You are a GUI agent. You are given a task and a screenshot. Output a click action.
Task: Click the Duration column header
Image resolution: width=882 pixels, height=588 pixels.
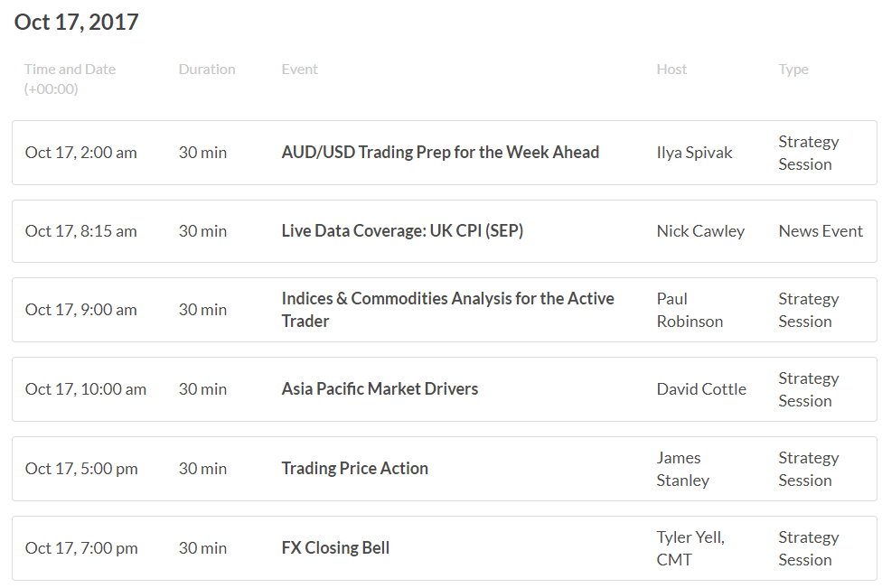[207, 70]
